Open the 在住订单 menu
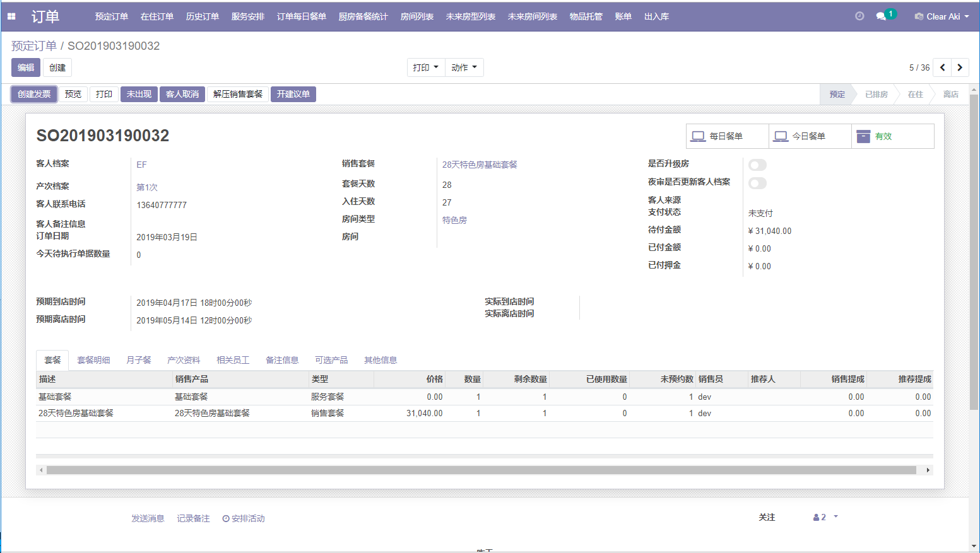The image size is (980, 553). coord(157,16)
